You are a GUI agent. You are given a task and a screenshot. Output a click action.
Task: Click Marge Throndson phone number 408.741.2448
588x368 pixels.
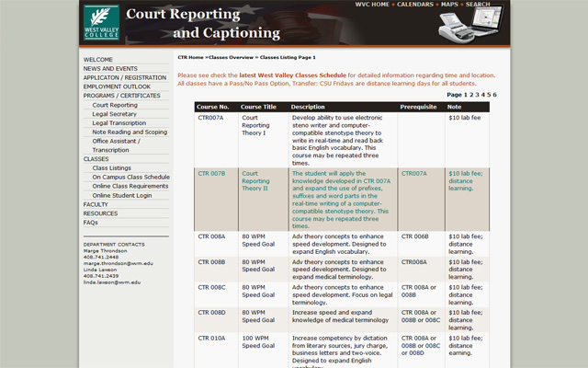click(x=101, y=258)
